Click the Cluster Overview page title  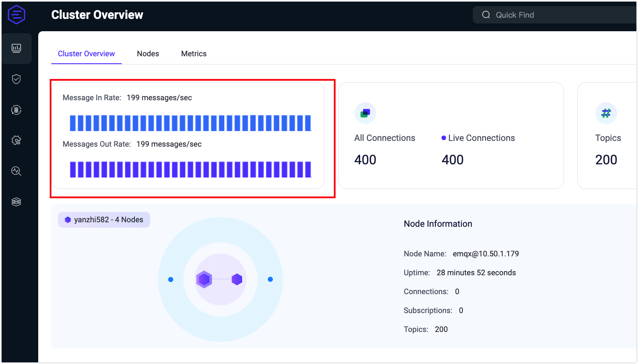(x=97, y=15)
